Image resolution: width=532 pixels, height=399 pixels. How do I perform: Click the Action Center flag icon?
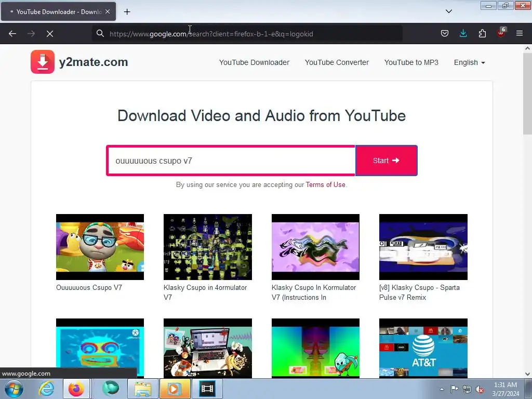454,389
